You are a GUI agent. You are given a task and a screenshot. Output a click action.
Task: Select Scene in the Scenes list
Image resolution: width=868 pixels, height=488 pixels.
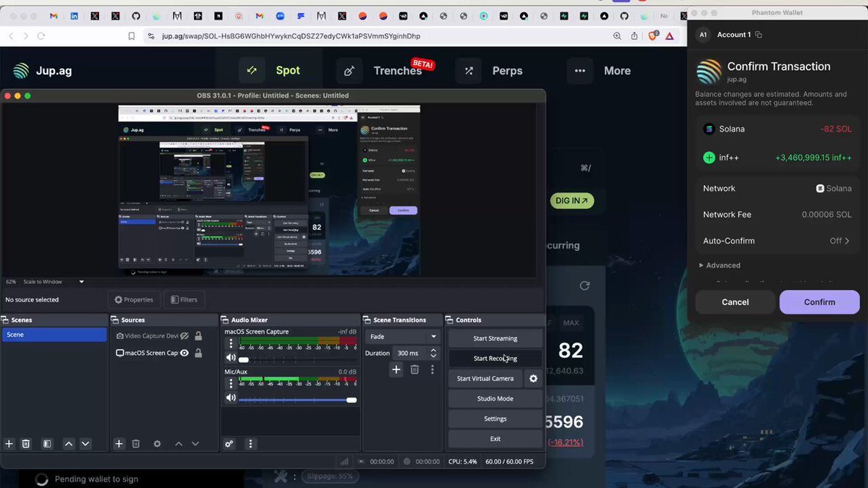pos(54,335)
